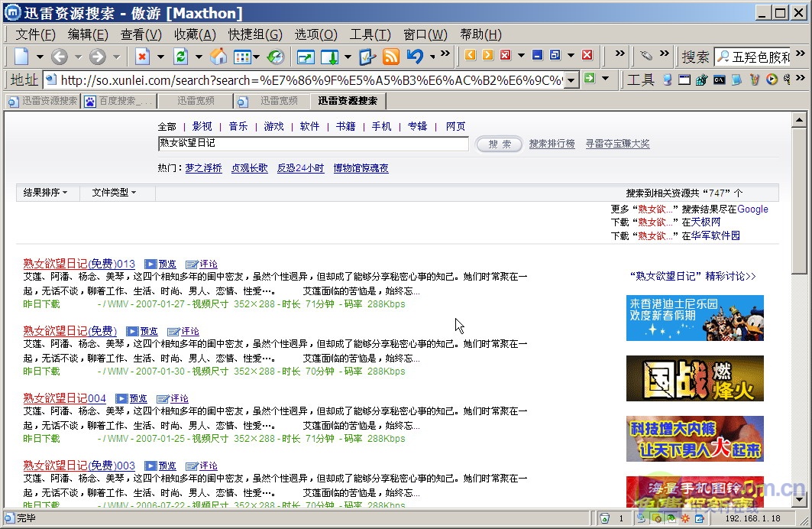The image size is (812, 529).
Task: Click in the toolbar search box
Action: [x=752, y=57]
